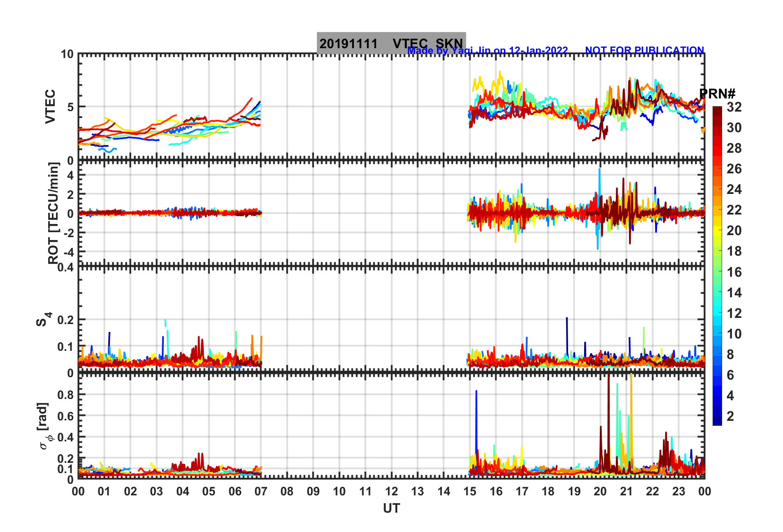
Task: Click the sigma-phi "[rad]" y-axis label
Action: [x=44, y=426]
